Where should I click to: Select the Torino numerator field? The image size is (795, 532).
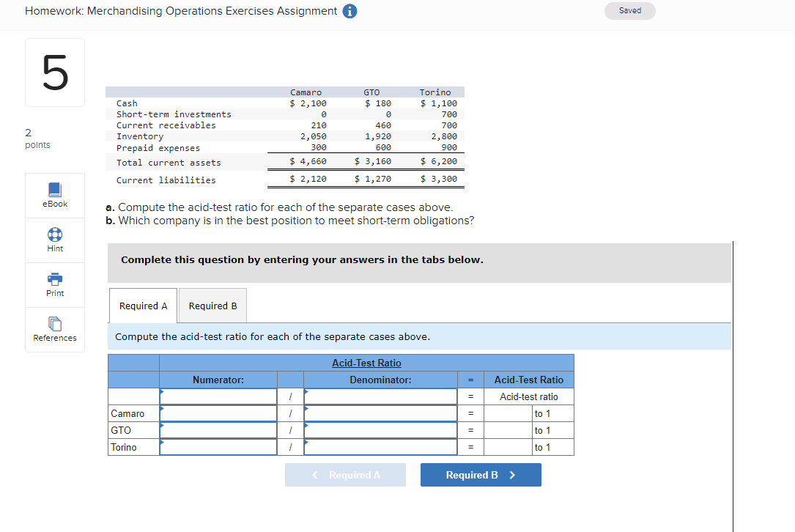pos(218,447)
